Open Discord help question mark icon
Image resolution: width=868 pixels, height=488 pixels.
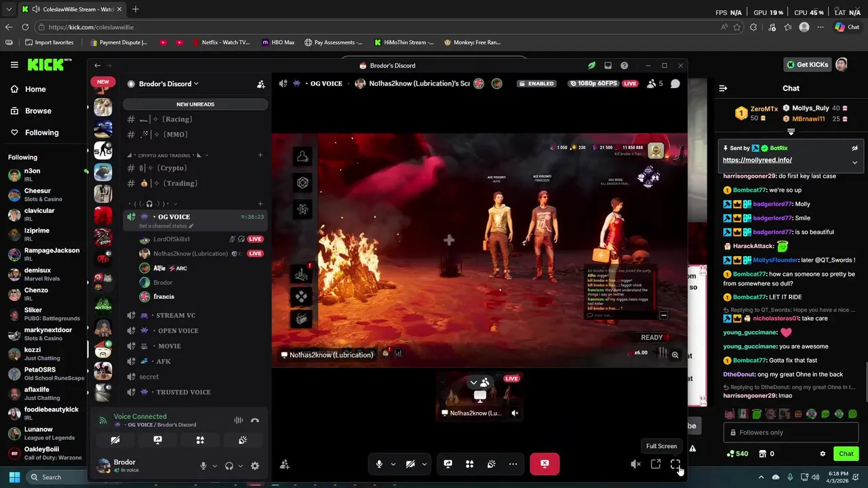[624, 66]
